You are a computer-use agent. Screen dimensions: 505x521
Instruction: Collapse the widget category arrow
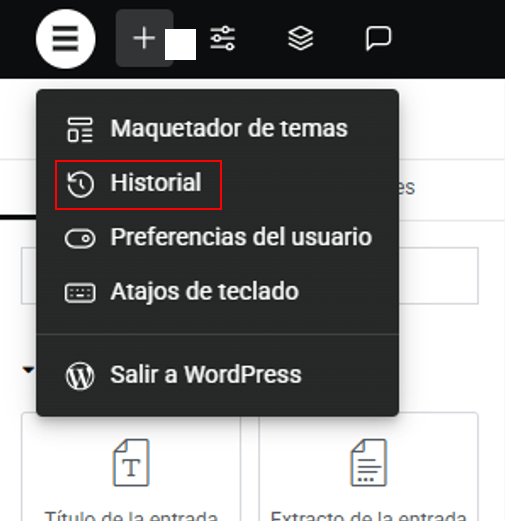pyautogui.click(x=28, y=370)
